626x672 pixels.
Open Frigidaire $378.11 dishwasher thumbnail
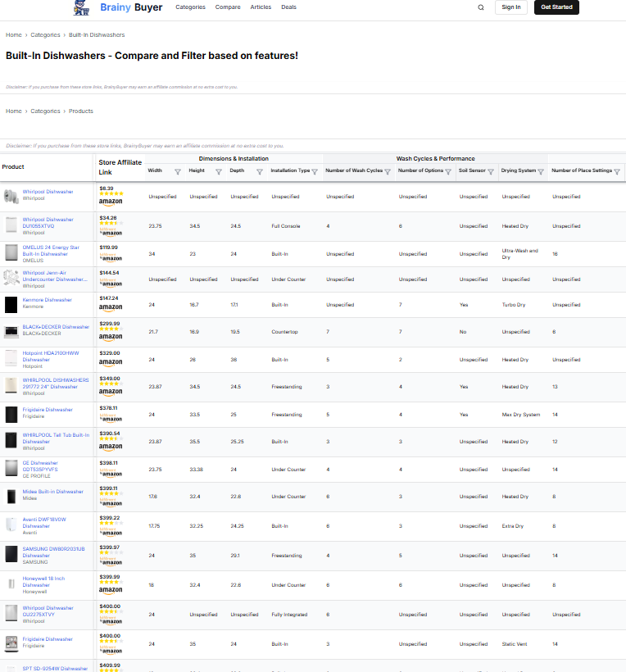click(x=11, y=415)
